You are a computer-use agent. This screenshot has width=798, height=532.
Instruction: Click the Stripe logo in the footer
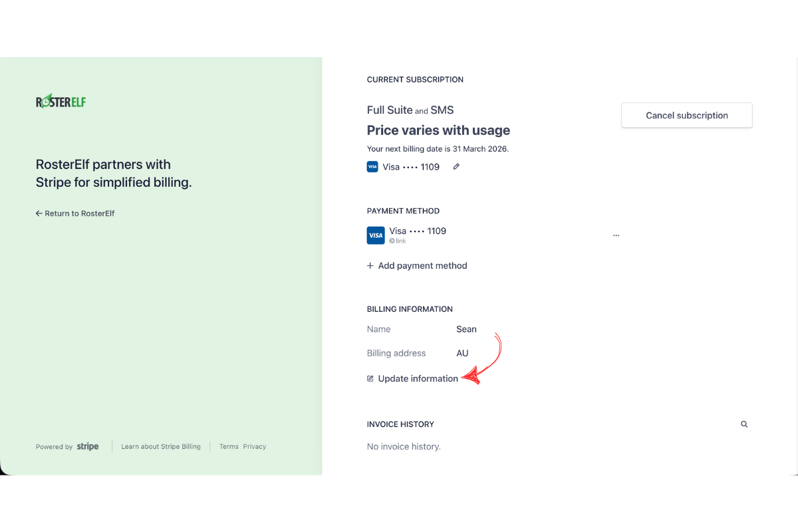pos(87,446)
